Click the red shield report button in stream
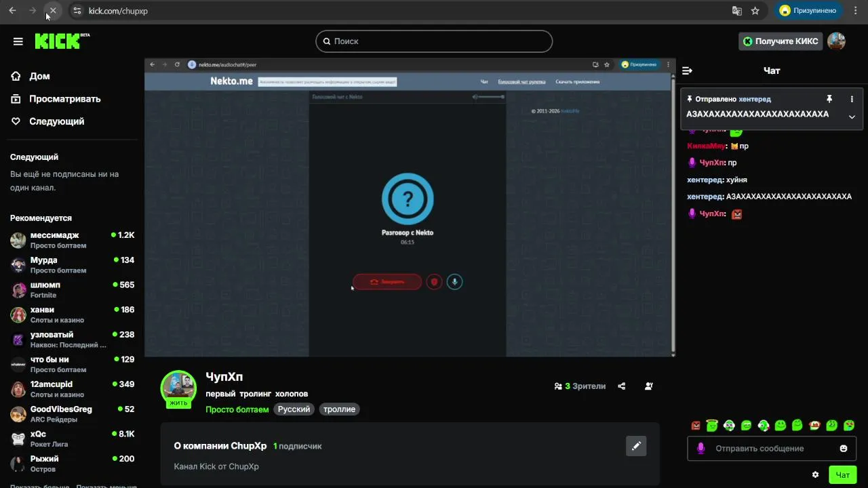 coord(434,282)
